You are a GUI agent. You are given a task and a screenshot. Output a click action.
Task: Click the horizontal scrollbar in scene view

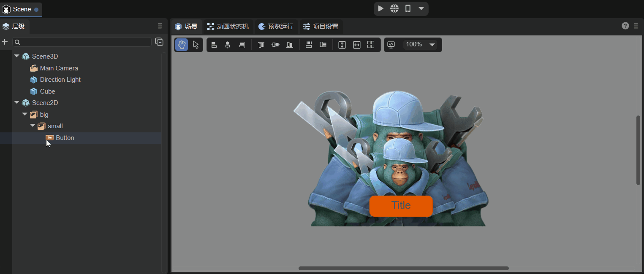tap(403, 268)
